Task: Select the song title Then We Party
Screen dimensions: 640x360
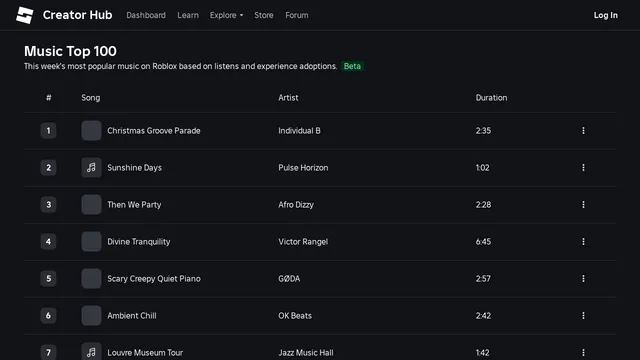Action: 134,204
